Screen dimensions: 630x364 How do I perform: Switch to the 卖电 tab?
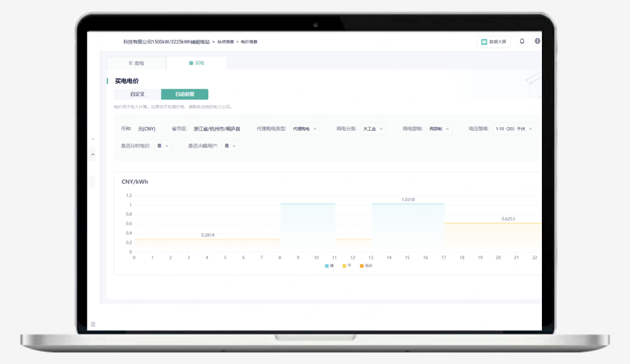[x=136, y=63]
